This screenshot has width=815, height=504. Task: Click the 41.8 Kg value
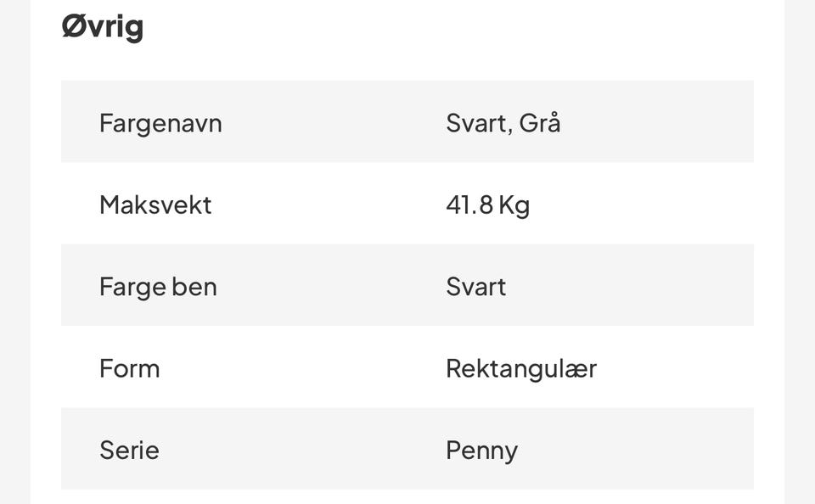click(x=488, y=205)
